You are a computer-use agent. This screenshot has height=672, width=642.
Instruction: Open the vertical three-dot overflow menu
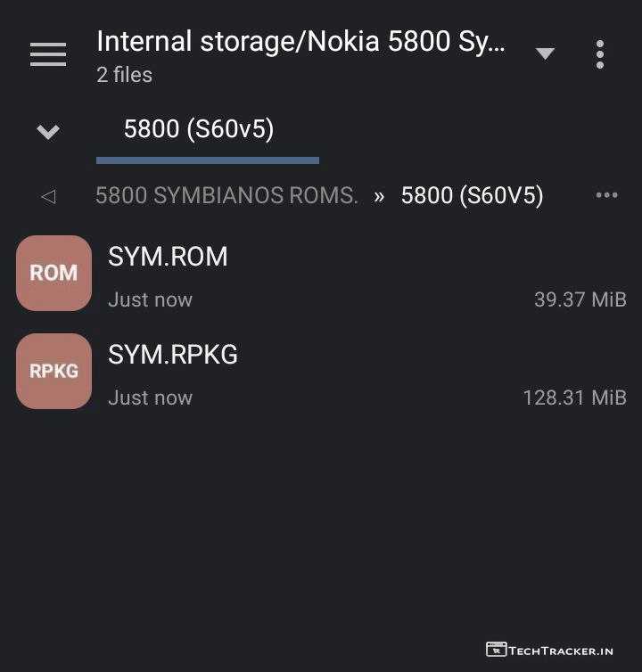pyautogui.click(x=600, y=54)
